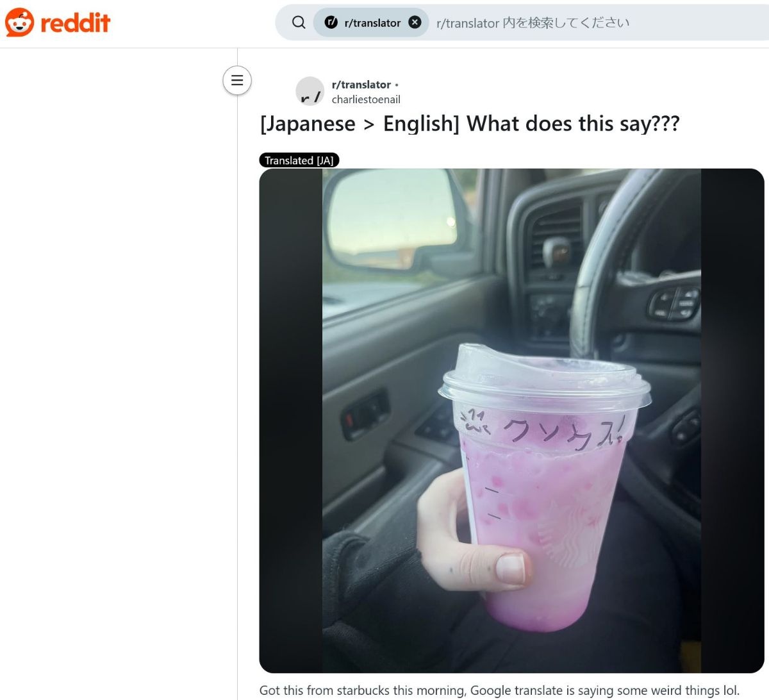The height and width of the screenshot is (700, 769).
Task: Select the r/translator search scope chip
Action: pyautogui.click(x=371, y=22)
